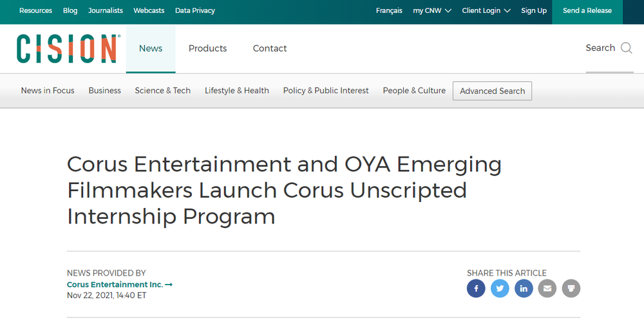Screen dimensions: 644x329
Task: Open the Contact menu
Action: pos(270,48)
